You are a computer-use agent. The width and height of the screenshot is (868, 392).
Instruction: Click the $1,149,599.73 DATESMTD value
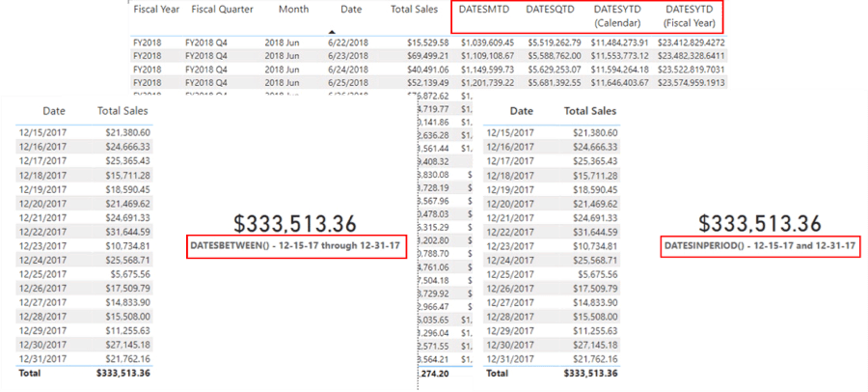point(487,70)
